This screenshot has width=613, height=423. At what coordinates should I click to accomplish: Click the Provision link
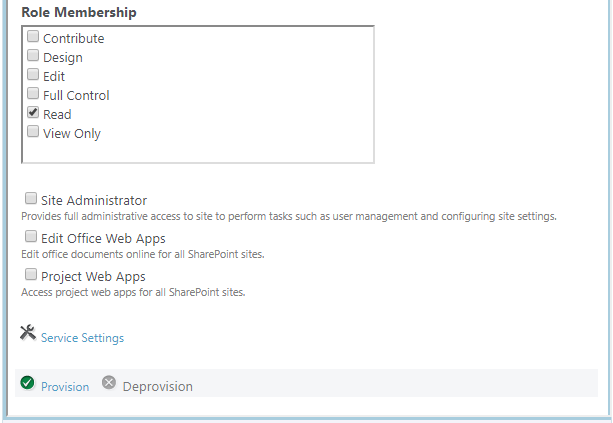pos(65,387)
